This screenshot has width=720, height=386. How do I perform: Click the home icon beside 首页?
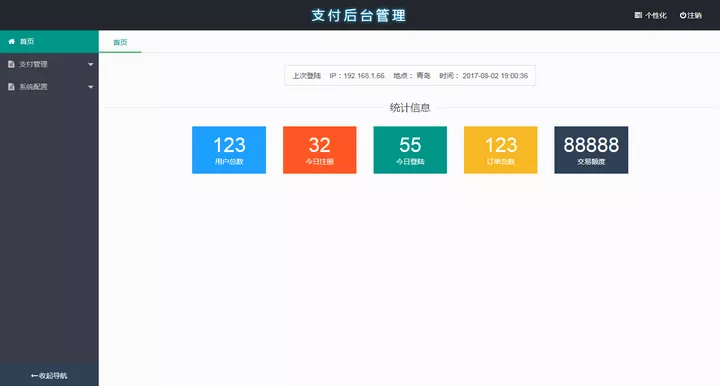(x=11, y=41)
